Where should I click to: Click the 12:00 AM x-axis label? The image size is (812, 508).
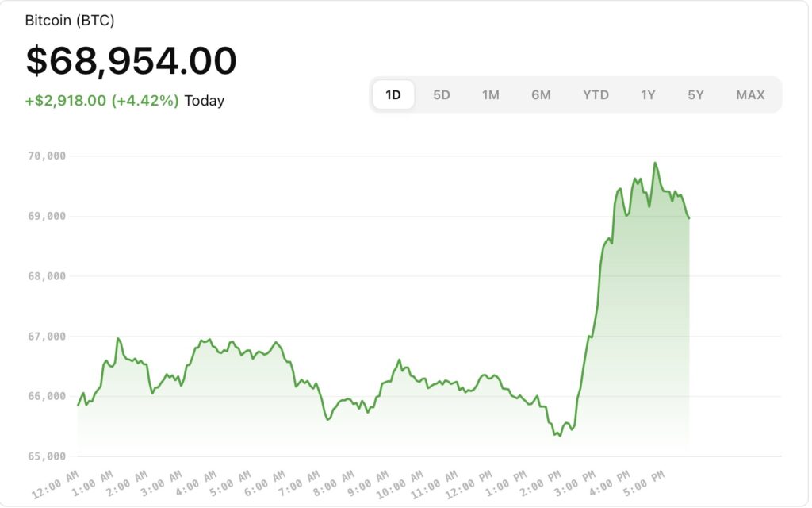[54, 484]
